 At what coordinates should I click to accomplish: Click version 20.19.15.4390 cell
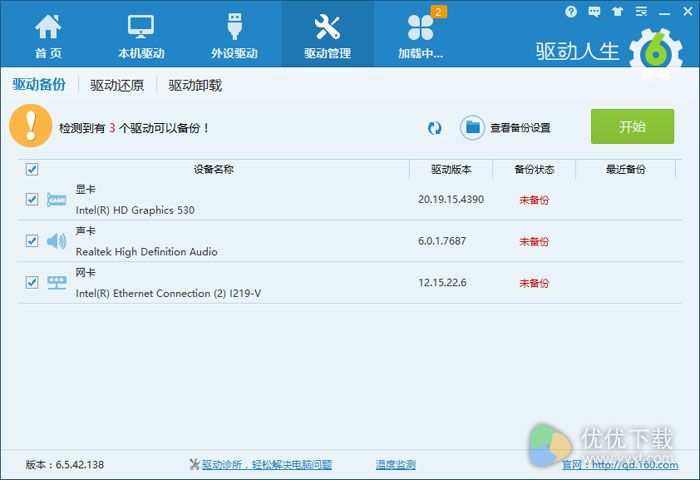[x=451, y=199]
